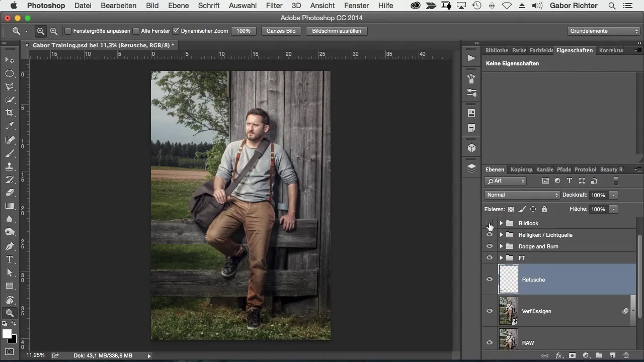
Task: Hide the Retusche layer
Action: [489, 280]
